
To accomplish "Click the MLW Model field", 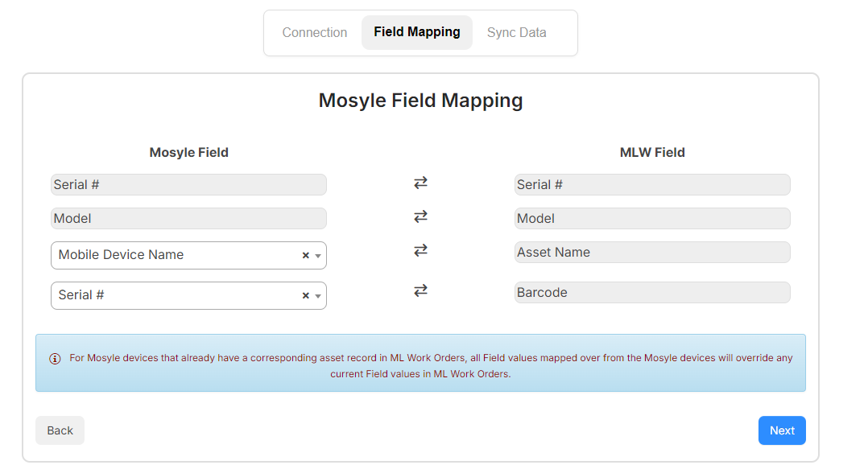I will (652, 218).
